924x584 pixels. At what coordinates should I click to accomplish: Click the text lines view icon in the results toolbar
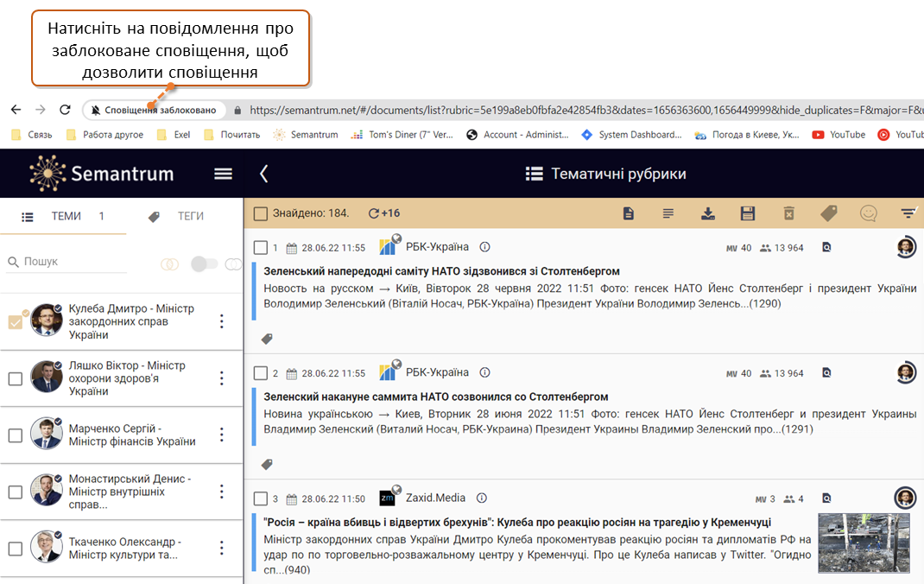[x=668, y=213]
